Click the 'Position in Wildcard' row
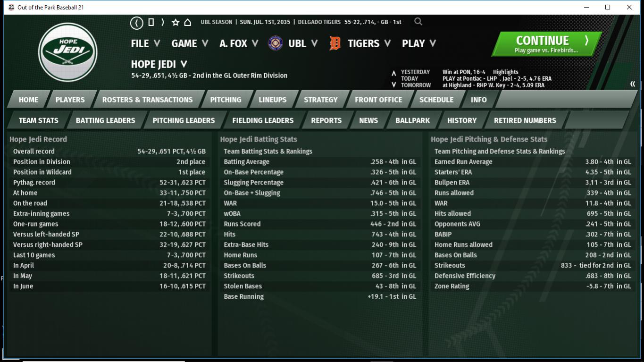 coord(109,172)
